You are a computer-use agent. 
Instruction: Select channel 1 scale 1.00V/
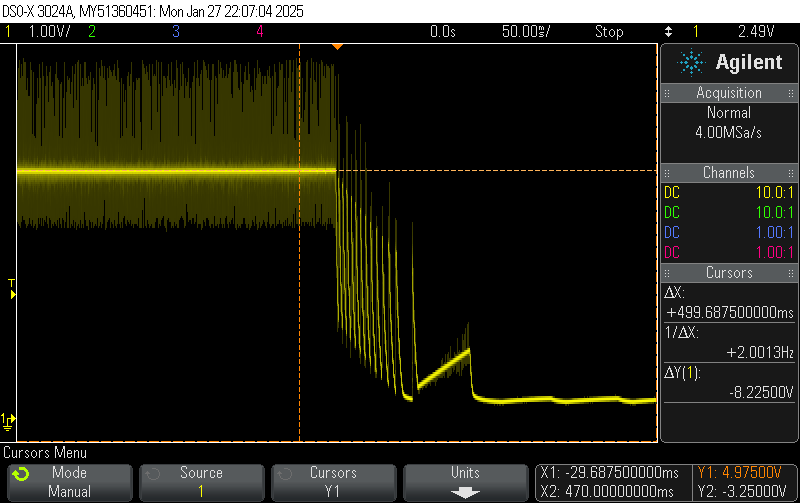click(x=49, y=32)
